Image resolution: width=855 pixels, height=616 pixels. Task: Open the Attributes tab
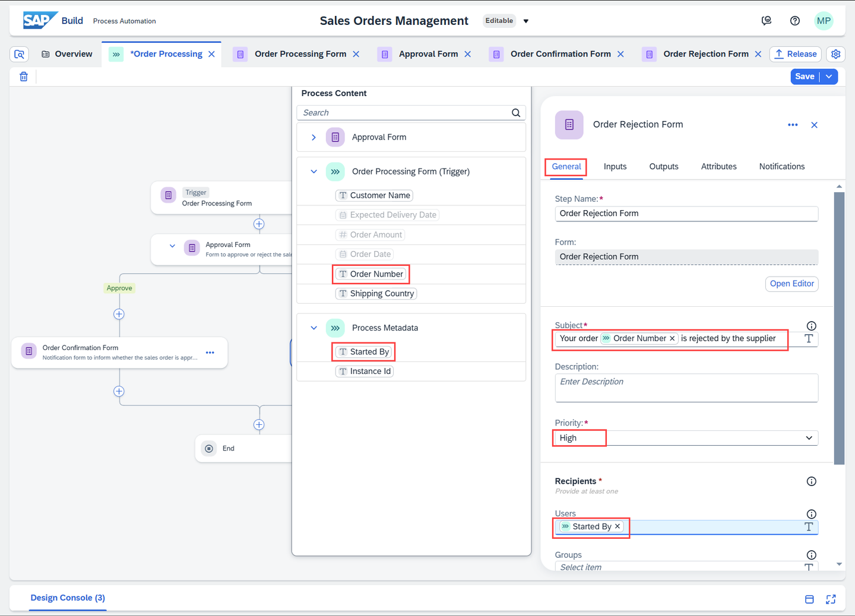(719, 167)
